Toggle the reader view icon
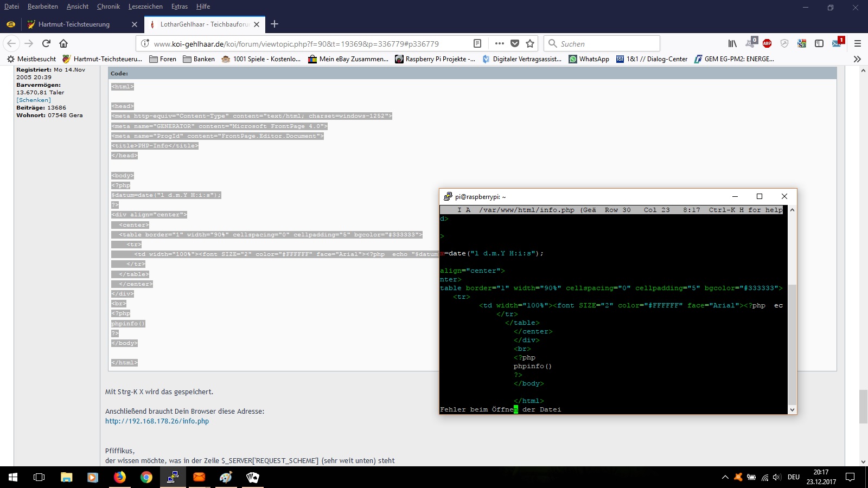The height and width of the screenshot is (488, 868). click(x=477, y=43)
